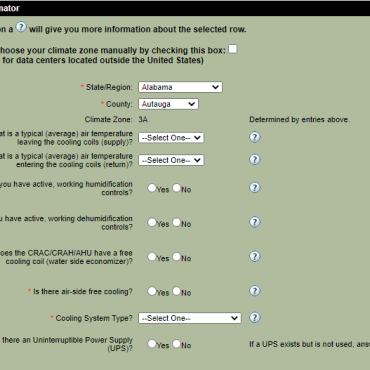Image resolution: width=370 pixels, height=370 pixels.
Task: Expand return air temperature Select One dropdown
Action: (x=171, y=160)
